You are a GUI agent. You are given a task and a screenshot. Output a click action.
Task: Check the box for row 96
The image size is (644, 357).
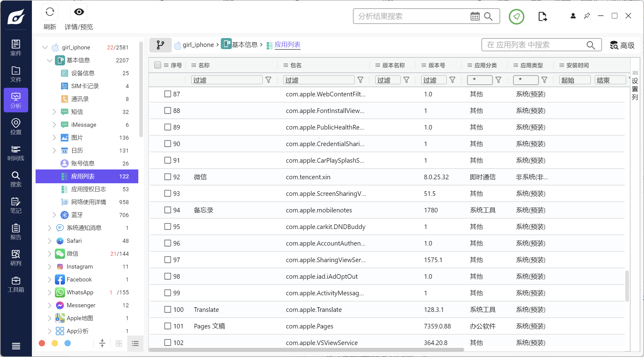point(167,243)
